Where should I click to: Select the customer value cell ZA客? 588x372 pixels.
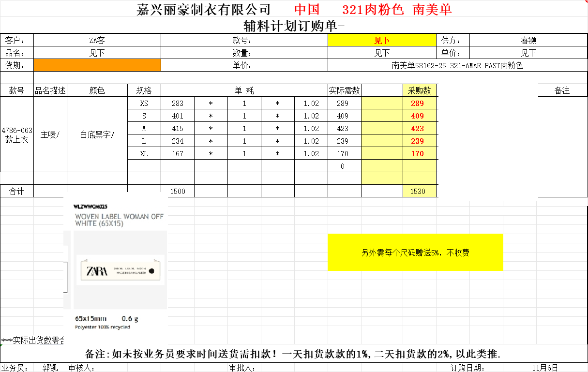coord(97,41)
